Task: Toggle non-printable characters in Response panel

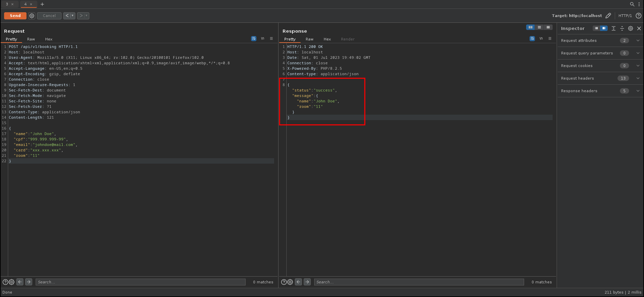Action: [x=541, y=39]
